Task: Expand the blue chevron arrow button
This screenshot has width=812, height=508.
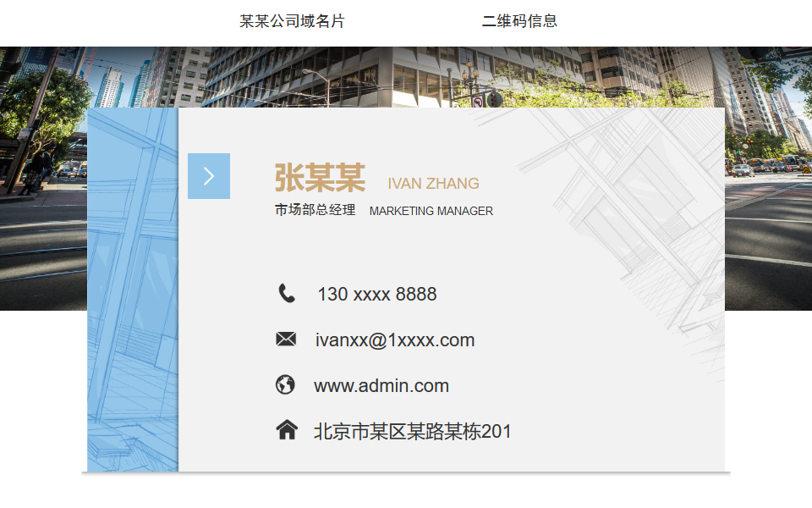Action: [x=209, y=176]
